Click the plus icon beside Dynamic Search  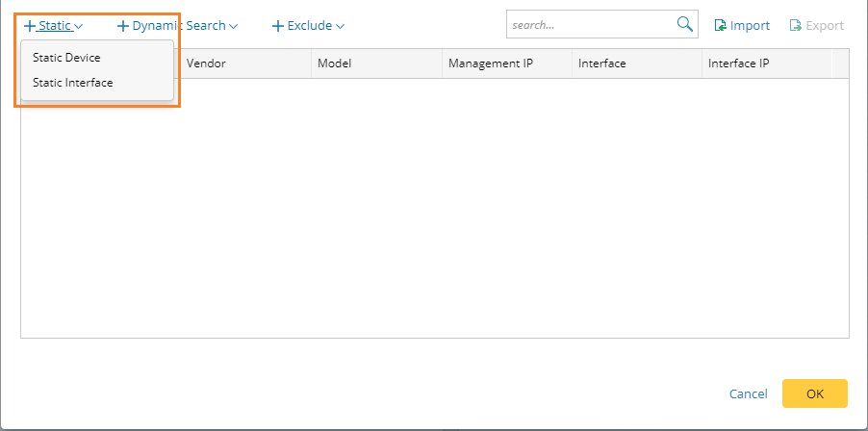pyautogui.click(x=122, y=26)
